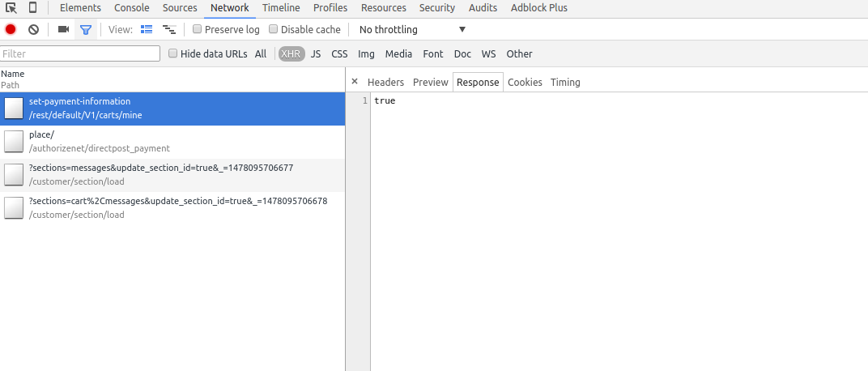The image size is (868, 371).
Task: Enable the Disable cache checkbox
Action: (273, 29)
